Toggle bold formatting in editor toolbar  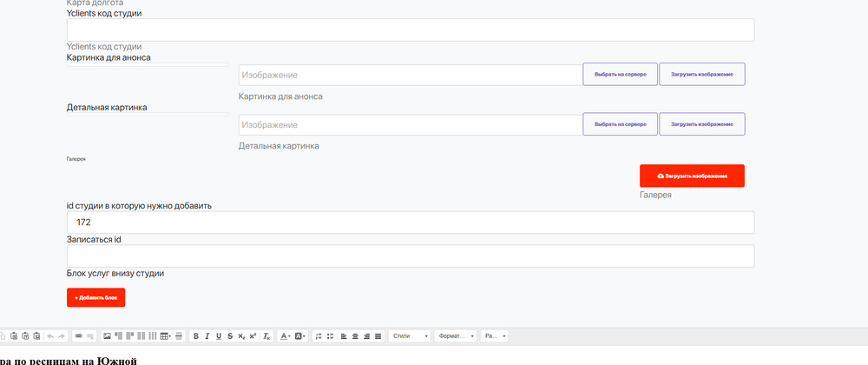click(x=196, y=335)
